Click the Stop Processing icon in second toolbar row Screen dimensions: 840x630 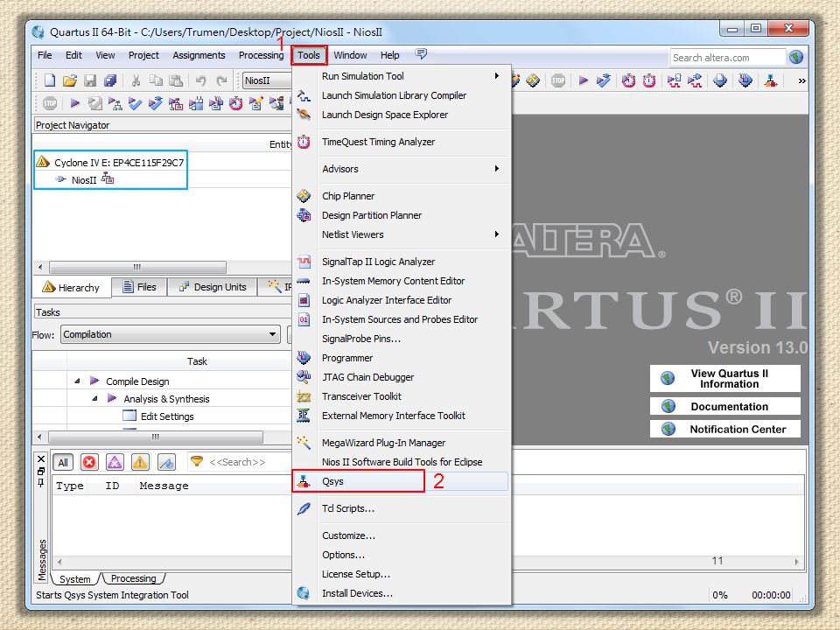50,103
